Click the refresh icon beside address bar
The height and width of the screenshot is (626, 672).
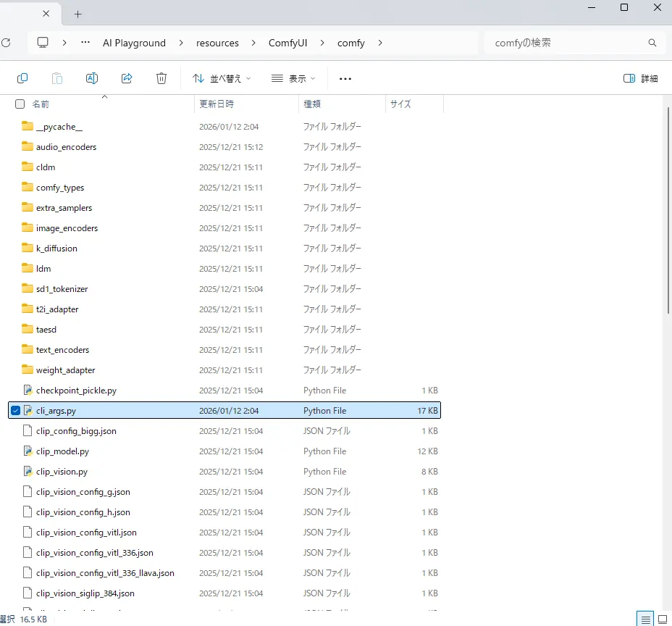6,43
